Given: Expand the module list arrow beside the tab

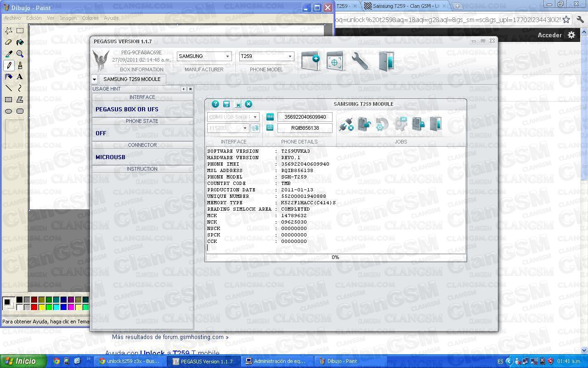Looking at the screenshot, I should tap(94, 79).
